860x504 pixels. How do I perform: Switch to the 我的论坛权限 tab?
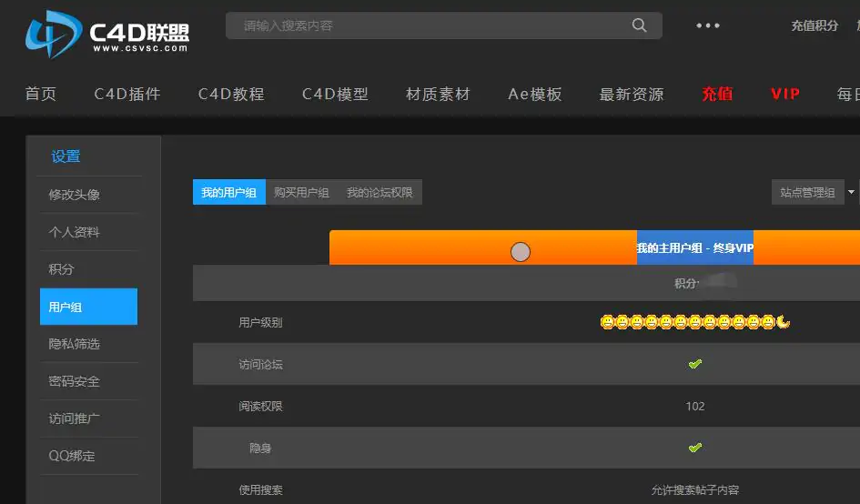point(379,193)
